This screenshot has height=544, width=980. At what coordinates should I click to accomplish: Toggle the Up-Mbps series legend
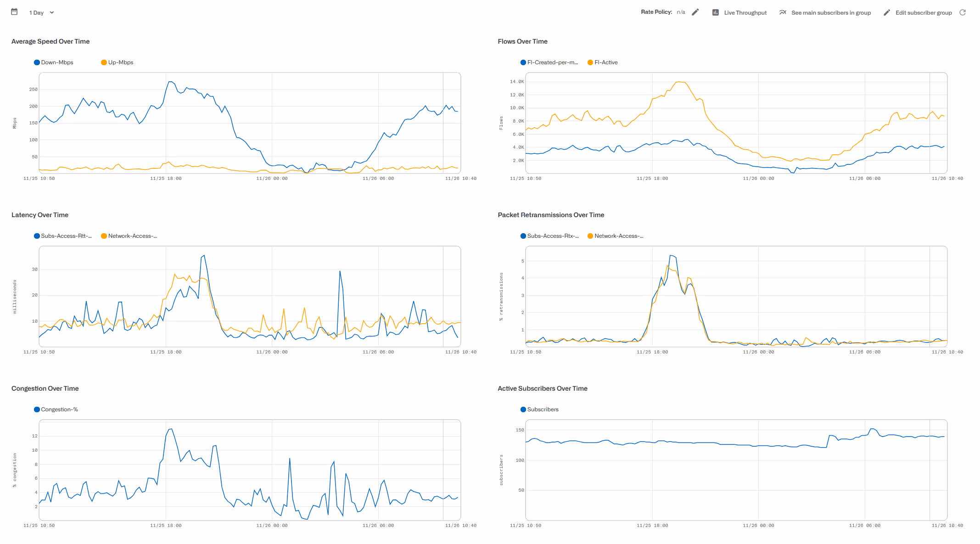click(x=120, y=62)
